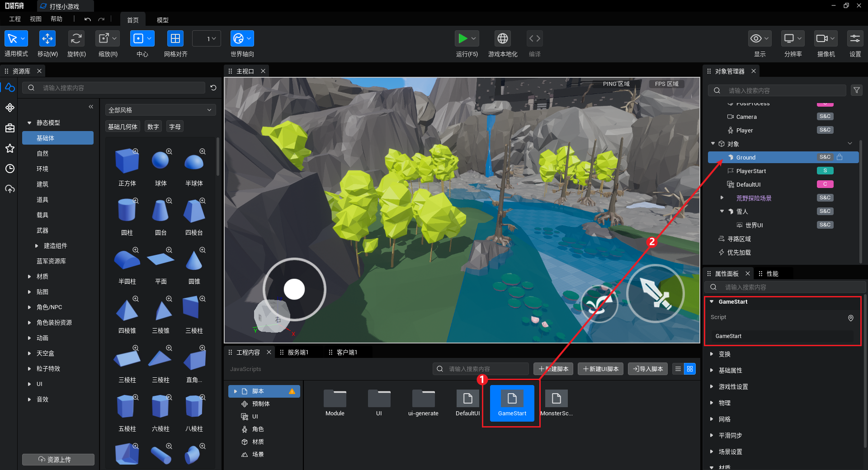Click the Ground lock icon

coord(840,157)
